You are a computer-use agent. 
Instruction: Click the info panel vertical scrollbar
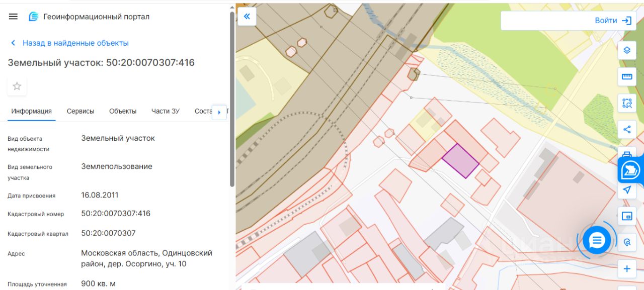[232, 101]
